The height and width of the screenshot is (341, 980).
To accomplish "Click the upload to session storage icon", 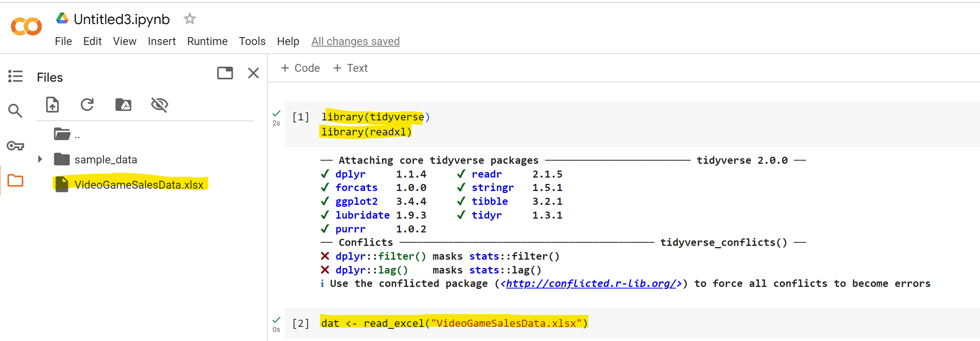I will 52,105.
